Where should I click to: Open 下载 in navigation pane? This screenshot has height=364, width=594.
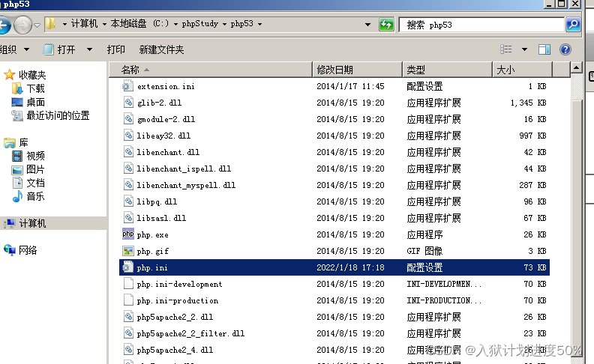coord(35,88)
